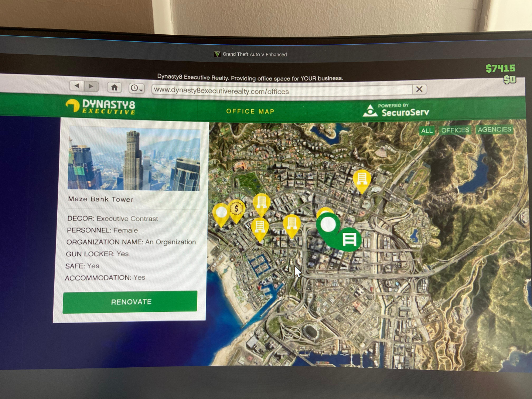Click the ACCOMMODATION: Yes line
Viewport: 532px width, 399px height.
click(105, 277)
